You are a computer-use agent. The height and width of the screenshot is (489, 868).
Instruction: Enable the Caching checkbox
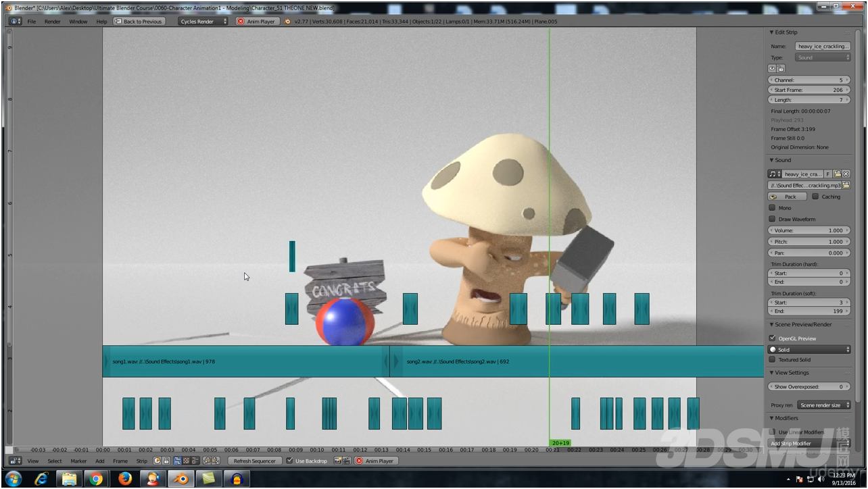(815, 197)
